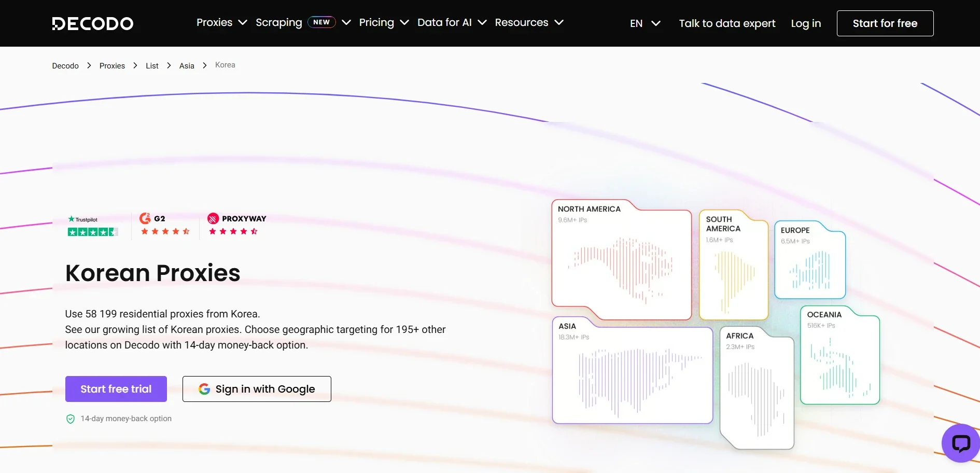Click the Proxyway rating badge

coord(236,224)
